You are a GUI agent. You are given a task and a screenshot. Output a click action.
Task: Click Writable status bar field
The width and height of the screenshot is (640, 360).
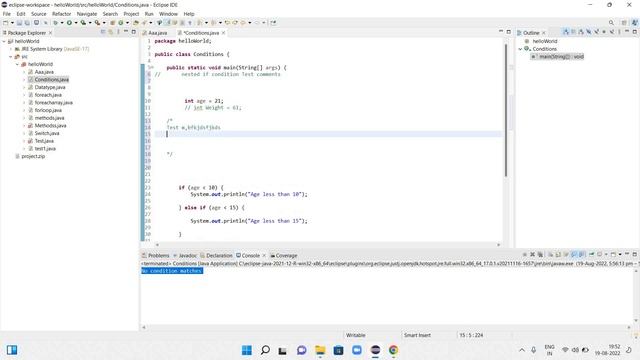pos(356,335)
